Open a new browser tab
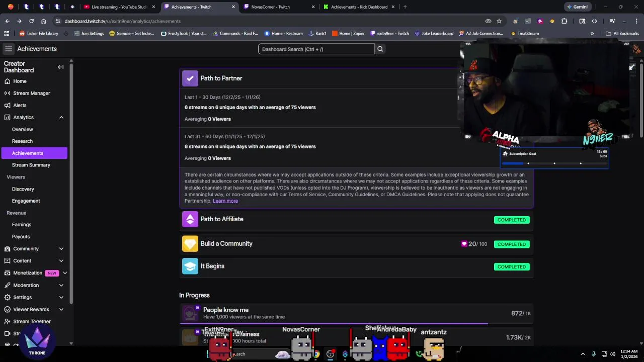The height and width of the screenshot is (362, 644). coord(405,7)
